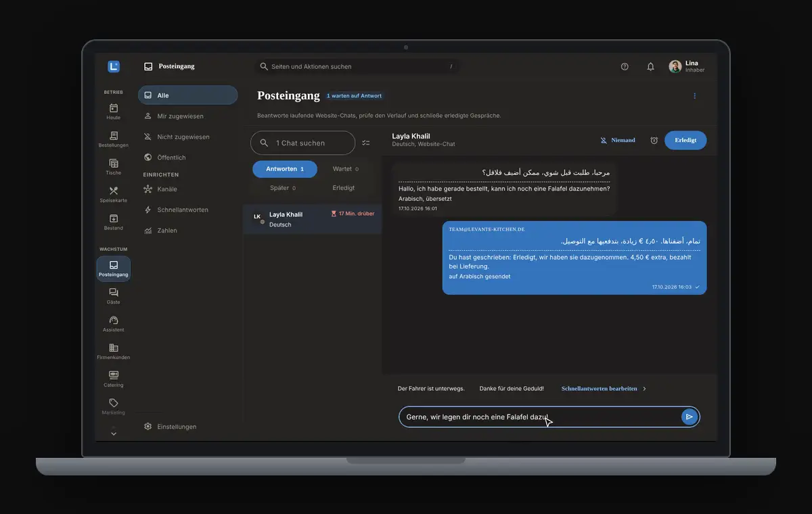Screen dimensions: 812x514
Task: Send the message with the arrow button
Action: [689, 417]
